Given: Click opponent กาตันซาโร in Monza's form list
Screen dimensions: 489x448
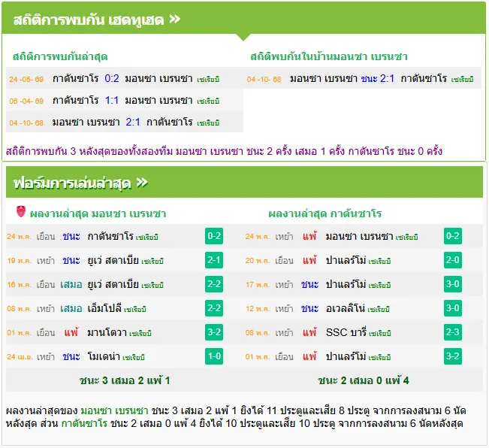Looking at the screenshot, I should click(110, 236).
